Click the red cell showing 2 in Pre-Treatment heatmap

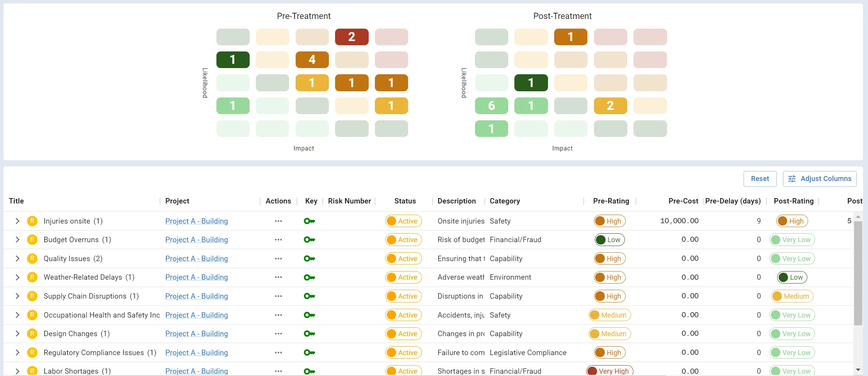351,37
